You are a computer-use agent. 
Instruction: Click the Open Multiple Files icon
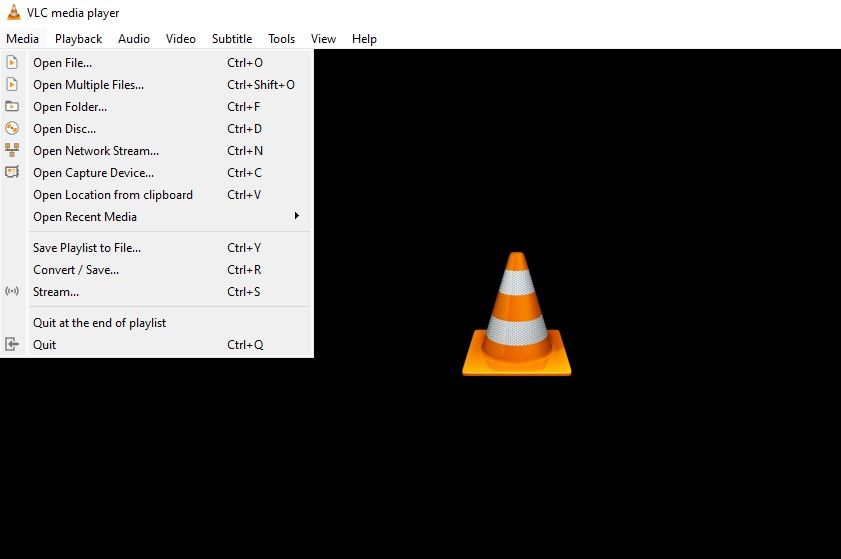(x=12, y=85)
